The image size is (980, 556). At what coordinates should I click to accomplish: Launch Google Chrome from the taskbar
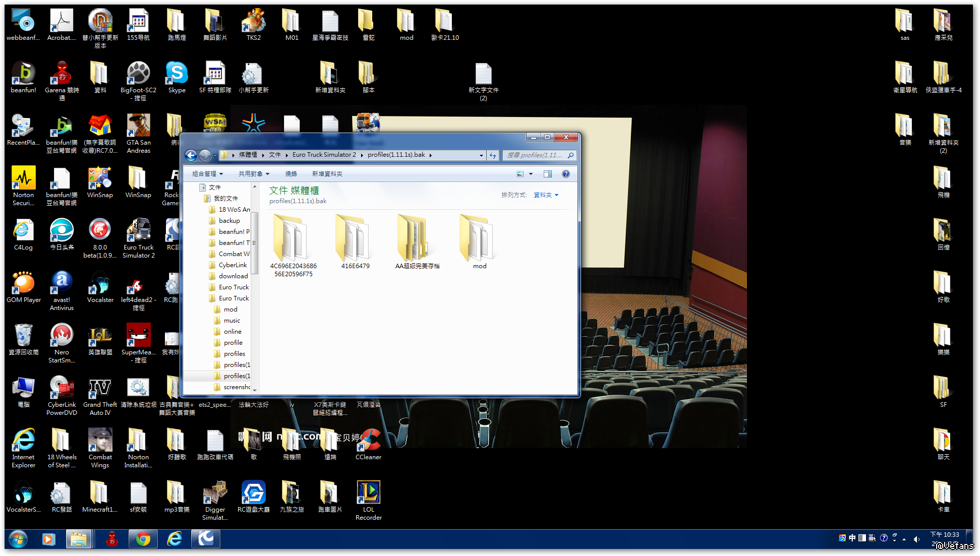143,539
